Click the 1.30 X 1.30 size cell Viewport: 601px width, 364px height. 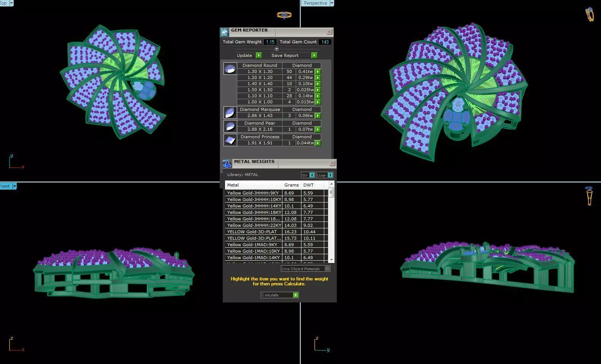click(260, 71)
